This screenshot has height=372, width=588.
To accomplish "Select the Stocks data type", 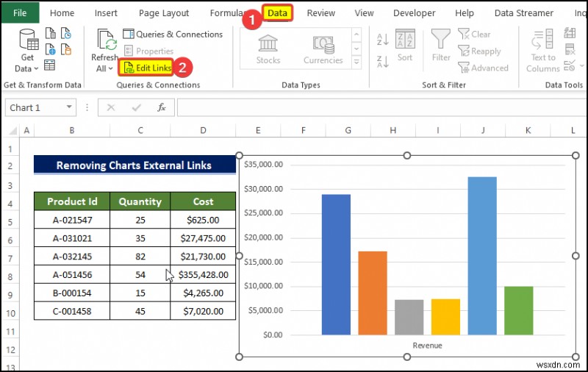I will pyautogui.click(x=268, y=49).
